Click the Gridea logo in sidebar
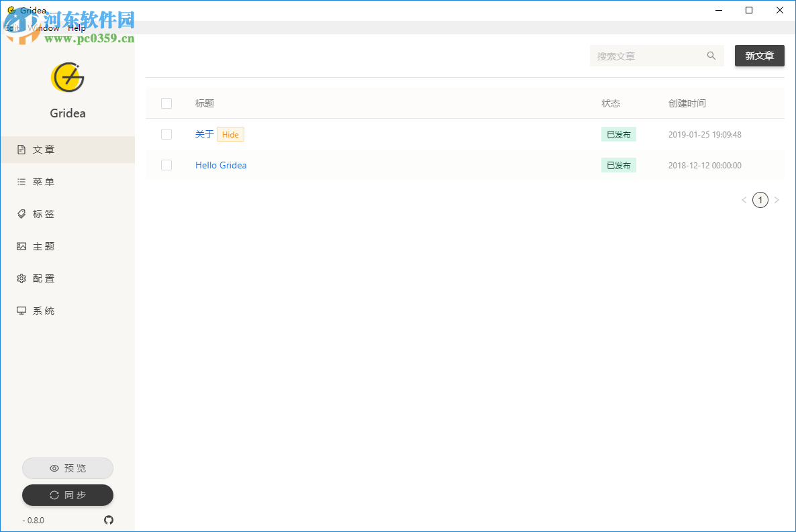Screen dimensions: 796x532 tap(68, 78)
